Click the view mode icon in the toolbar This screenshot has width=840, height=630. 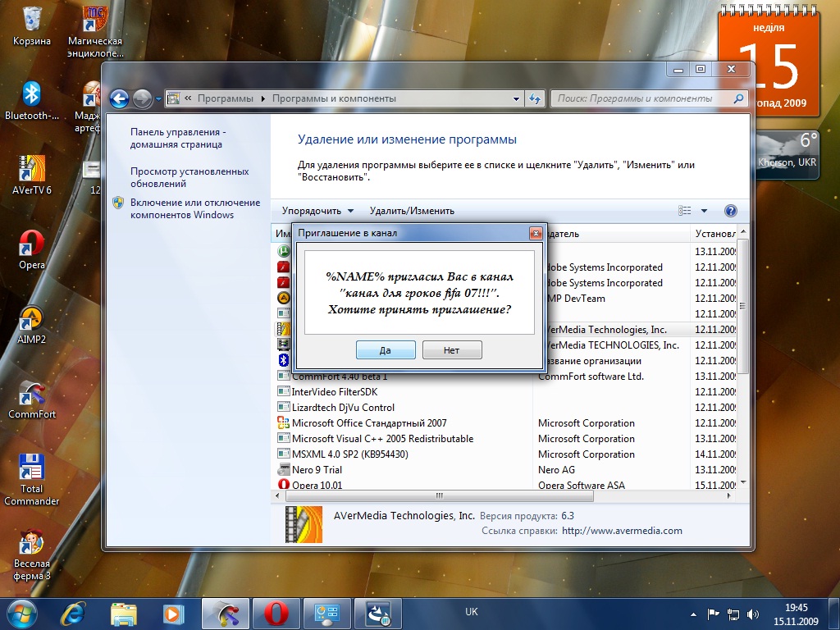[684, 211]
